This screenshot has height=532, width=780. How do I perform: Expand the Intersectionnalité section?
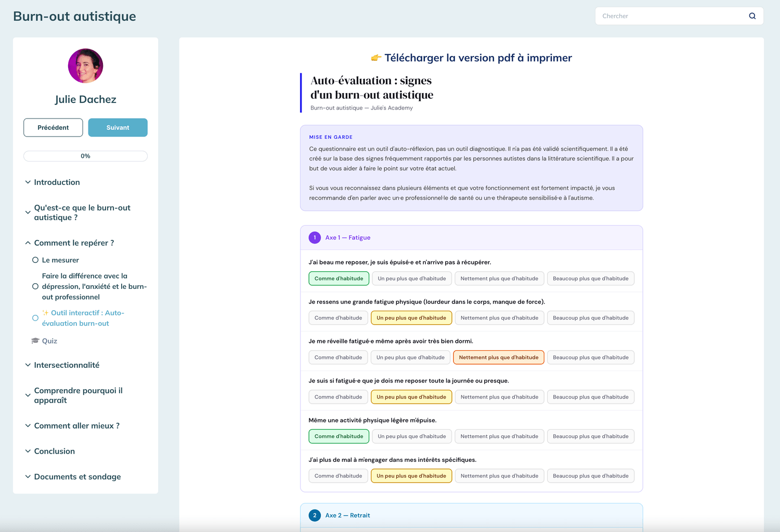coord(67,365)
